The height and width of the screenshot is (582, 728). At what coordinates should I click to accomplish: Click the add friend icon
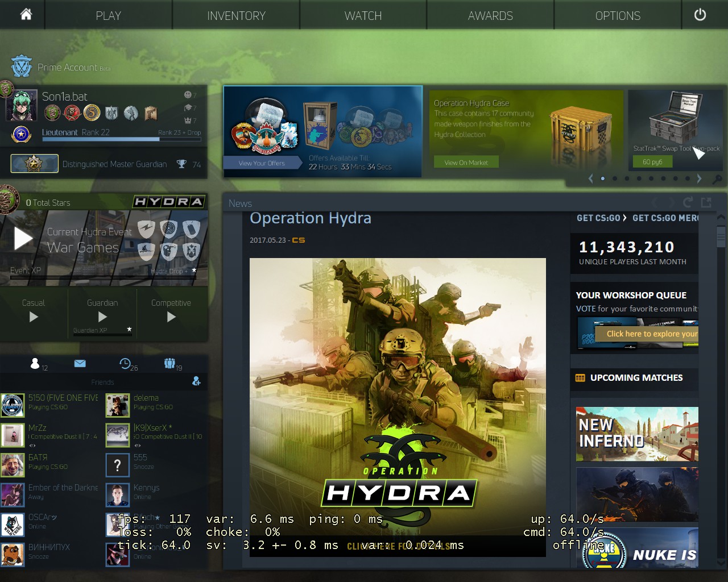(x=196, y=381)
